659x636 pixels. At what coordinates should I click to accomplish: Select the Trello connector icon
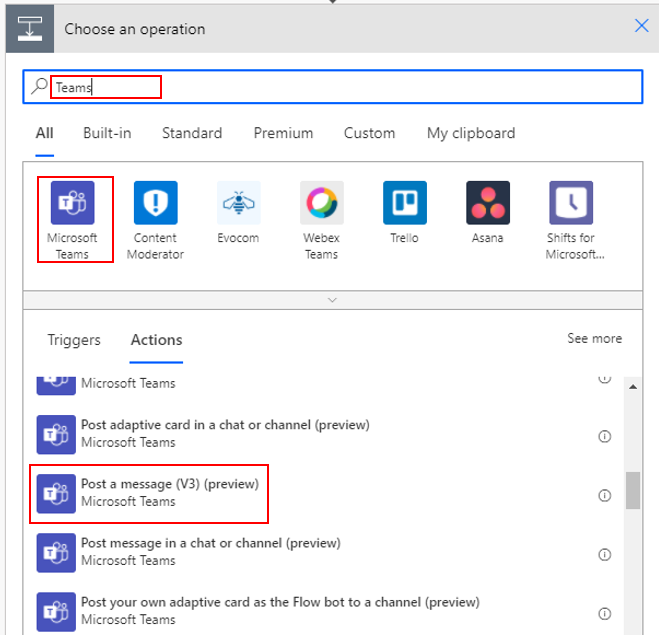click(x=405, y=203)
